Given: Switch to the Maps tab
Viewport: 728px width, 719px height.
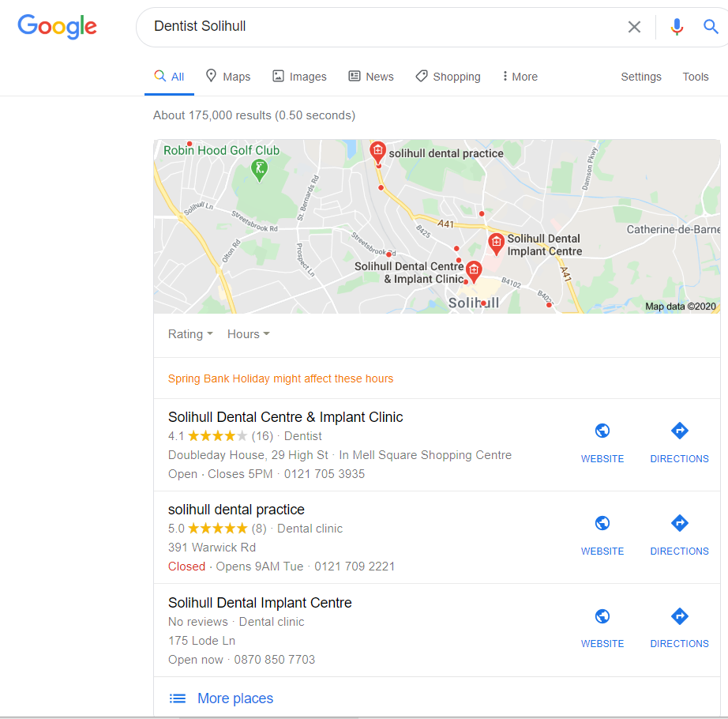Looking at the screenshot, I should [x=228, y=77].
